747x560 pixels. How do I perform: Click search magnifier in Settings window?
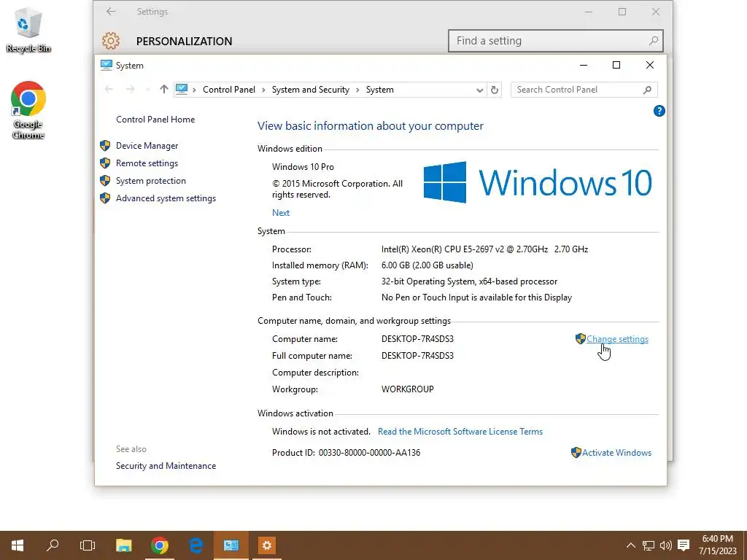click(x=654, y=41)
